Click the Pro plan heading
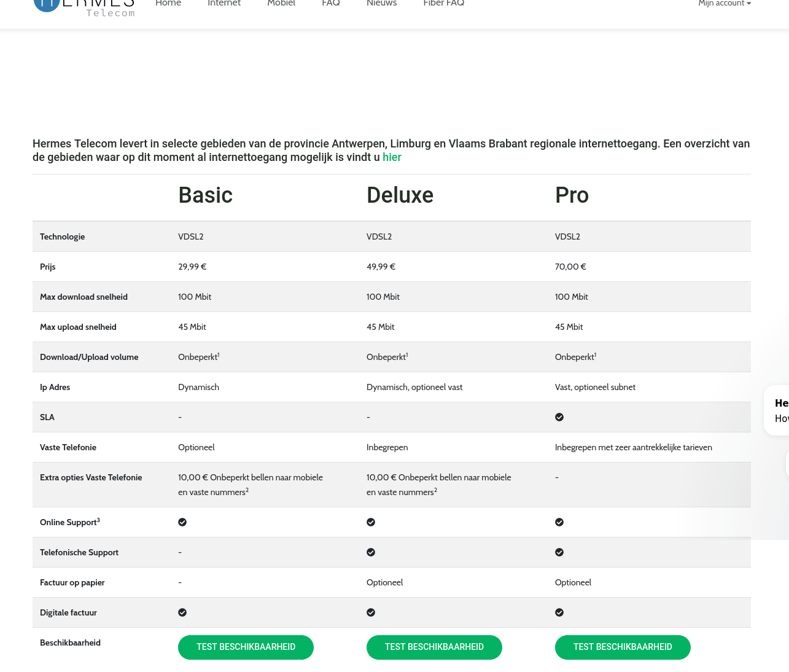The image size is (789, 672). point(572,195)
